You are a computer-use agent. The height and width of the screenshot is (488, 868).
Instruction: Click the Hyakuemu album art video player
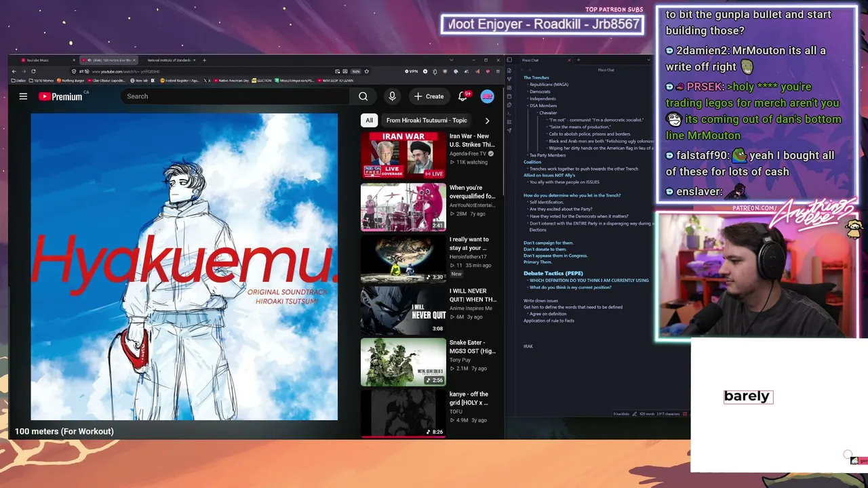(x=184, y=266)
